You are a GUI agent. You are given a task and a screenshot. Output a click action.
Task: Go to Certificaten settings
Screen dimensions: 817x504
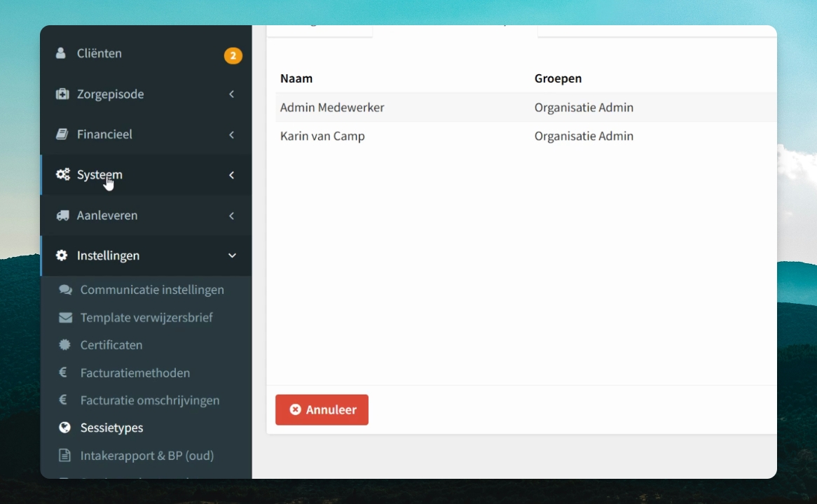point(111,344)
